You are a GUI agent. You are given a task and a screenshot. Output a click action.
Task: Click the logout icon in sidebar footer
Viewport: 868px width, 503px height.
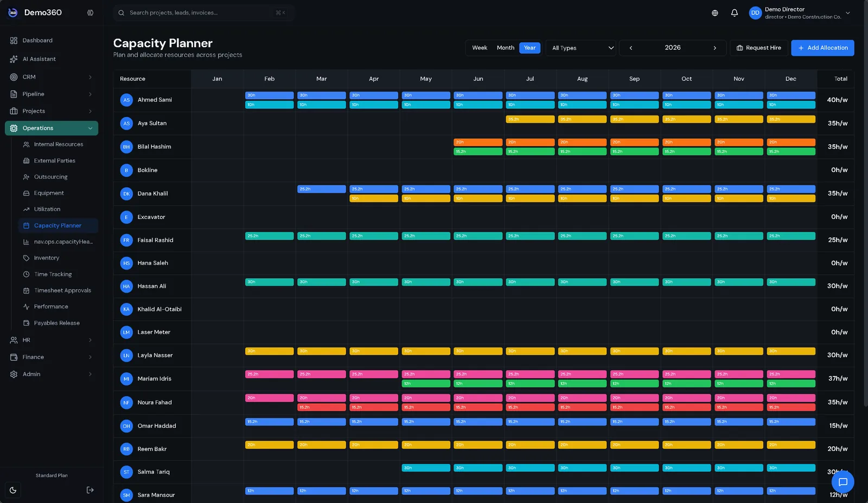90,490
